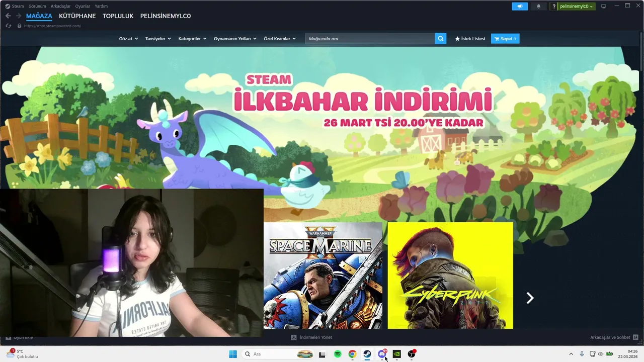The height and width of the screenshot is (362, 644).
Task: Click the Steam taskbar icon
Action: pos(367,354)
